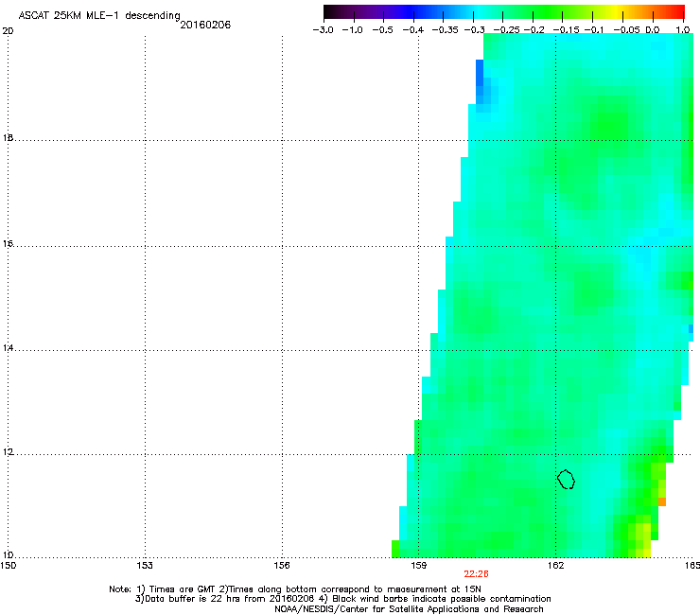Click the longitude axis label 153
Screen dimensions: 700x615
click(145, 566)
